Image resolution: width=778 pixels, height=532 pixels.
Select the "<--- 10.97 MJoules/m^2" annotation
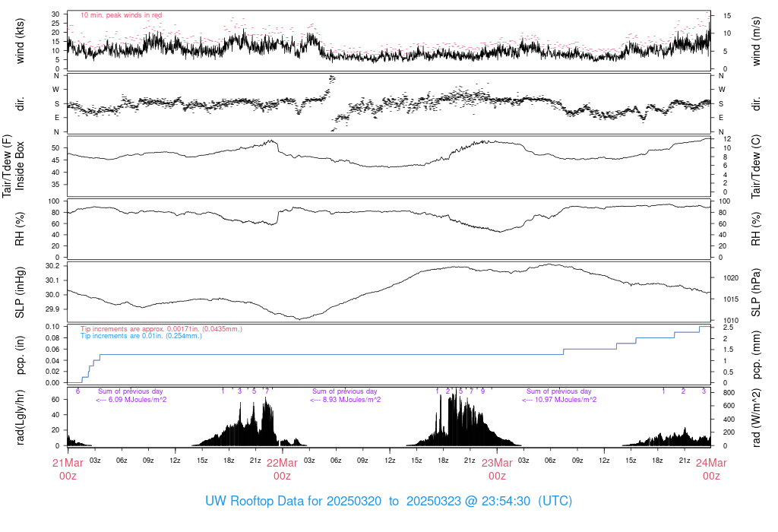coord(559,400)
